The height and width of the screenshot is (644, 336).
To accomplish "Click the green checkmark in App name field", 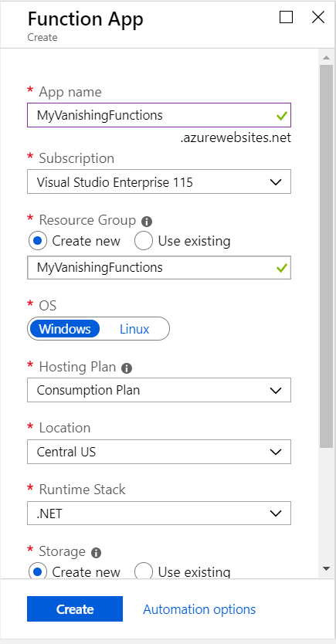I will pos(282,116).
